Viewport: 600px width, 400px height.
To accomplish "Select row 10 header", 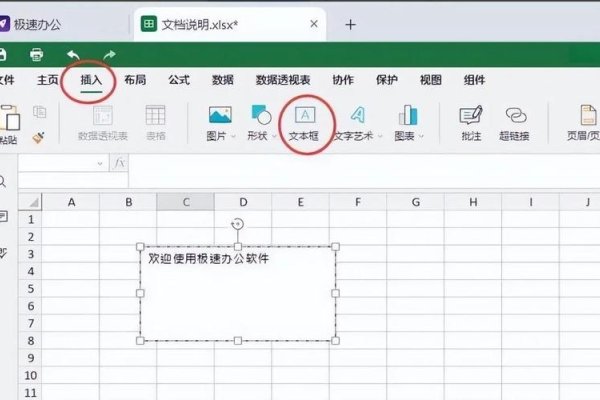I will coord(30,375).
